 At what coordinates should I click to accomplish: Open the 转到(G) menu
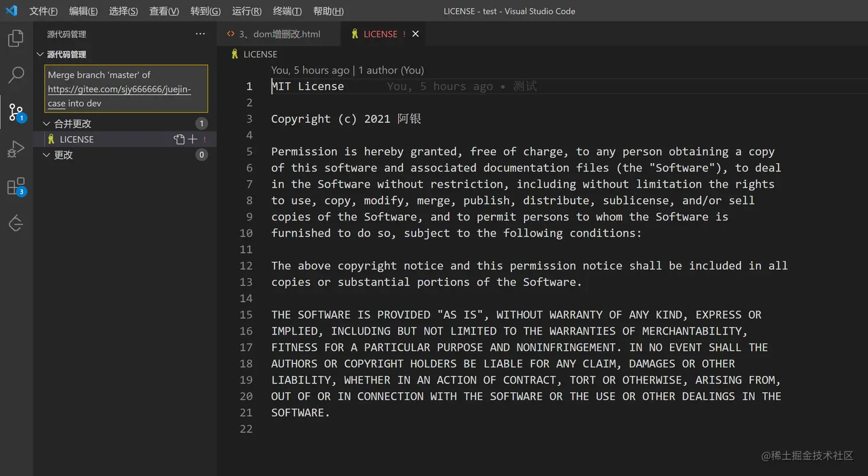click(206, 11)
